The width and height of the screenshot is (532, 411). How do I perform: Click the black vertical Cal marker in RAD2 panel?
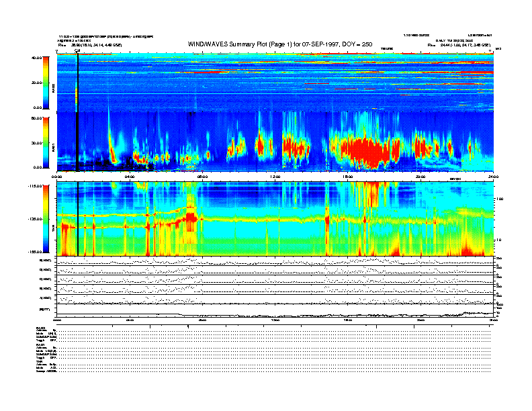(78, 83)
